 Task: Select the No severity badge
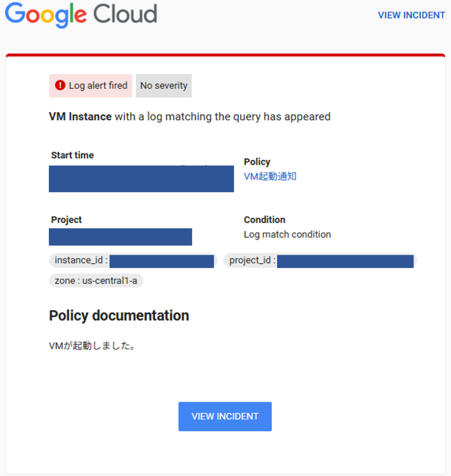164,86
